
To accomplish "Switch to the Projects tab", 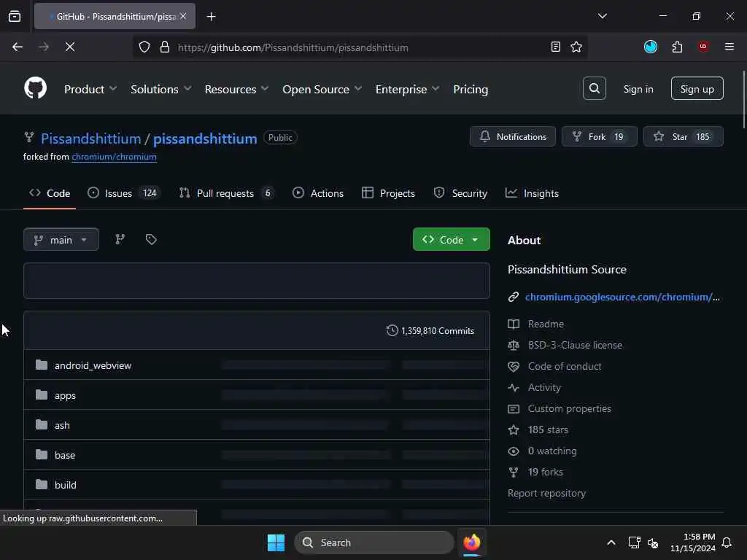I will pyautogui.click(x=388, y=193).
